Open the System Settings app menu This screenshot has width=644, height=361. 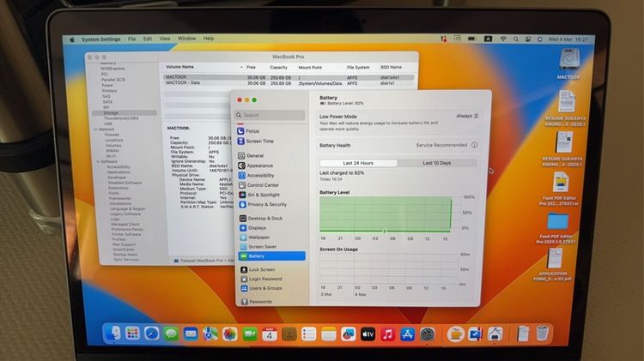101,39
